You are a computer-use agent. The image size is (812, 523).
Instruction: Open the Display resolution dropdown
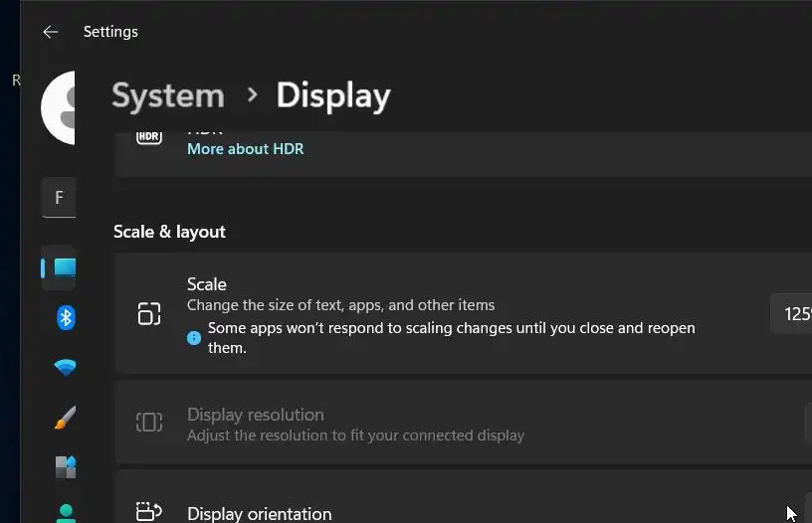pos(807,423)
